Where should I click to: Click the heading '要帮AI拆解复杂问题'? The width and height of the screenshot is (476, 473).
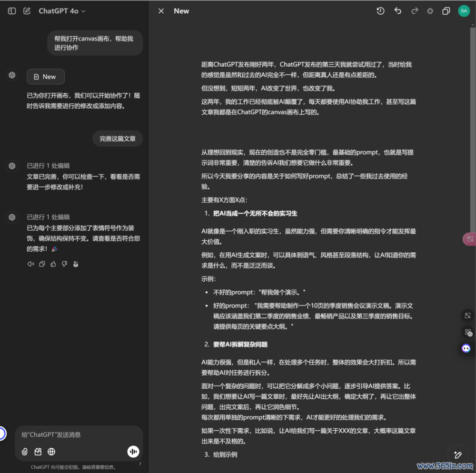pyautogui.click(x=240, y=345)
